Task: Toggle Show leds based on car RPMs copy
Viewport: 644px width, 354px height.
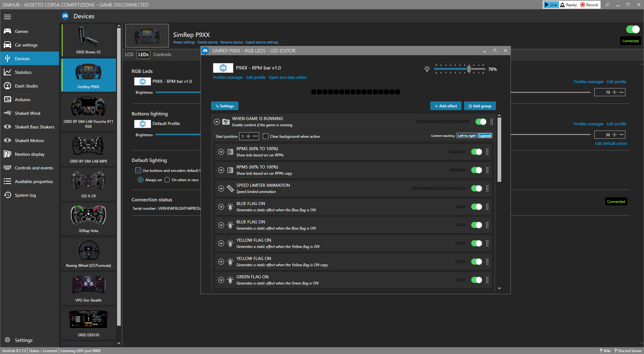Action: (x=476, y=170)
